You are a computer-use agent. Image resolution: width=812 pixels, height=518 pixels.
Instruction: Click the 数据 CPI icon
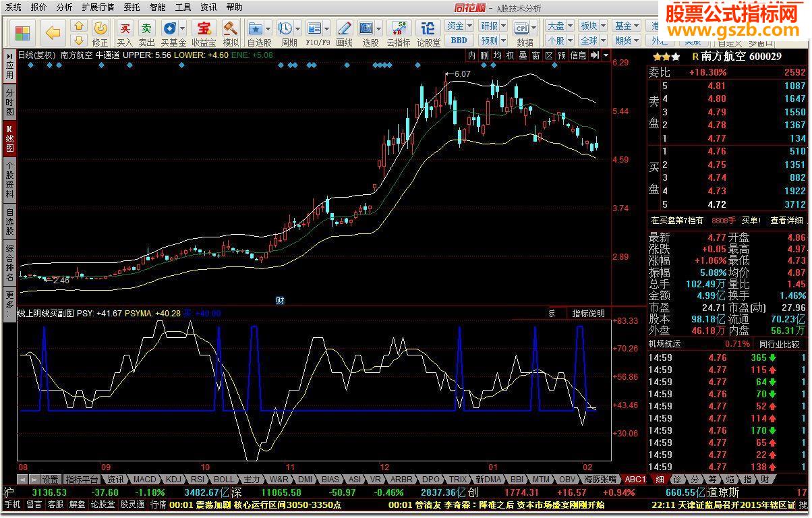[x=522, y=28]
